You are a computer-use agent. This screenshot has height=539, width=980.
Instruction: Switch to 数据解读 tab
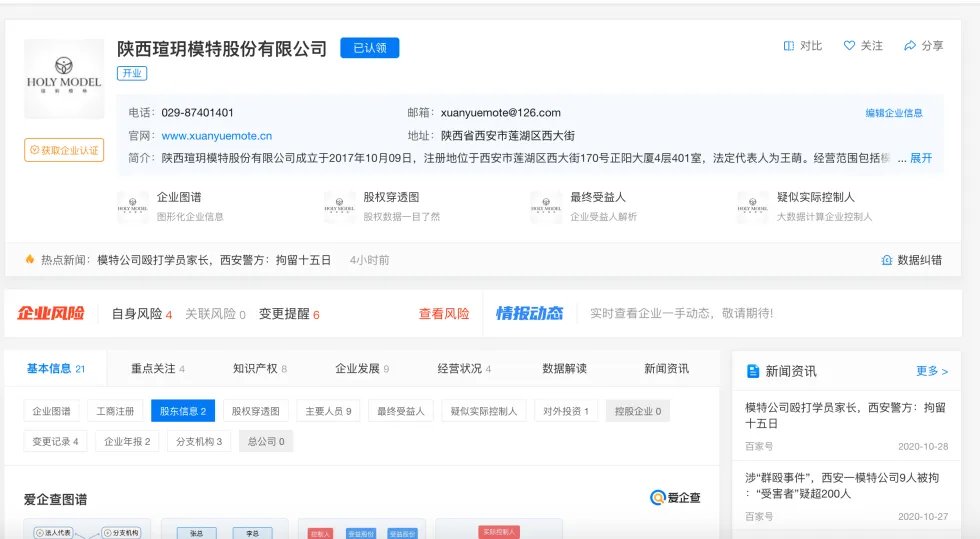coord(564,369)
